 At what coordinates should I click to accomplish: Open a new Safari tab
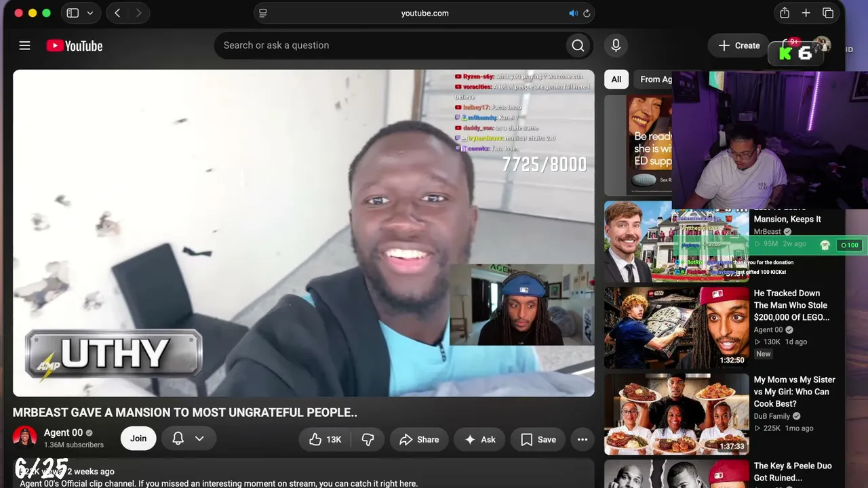pyautogui.click(x=806, y=13)
